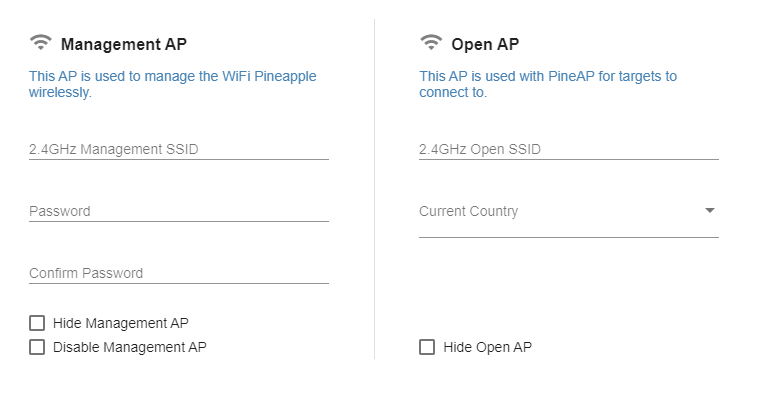This screenshot has height=409, width=764.
Task: Select the Confirm Password input field
Action: point(179,273)
